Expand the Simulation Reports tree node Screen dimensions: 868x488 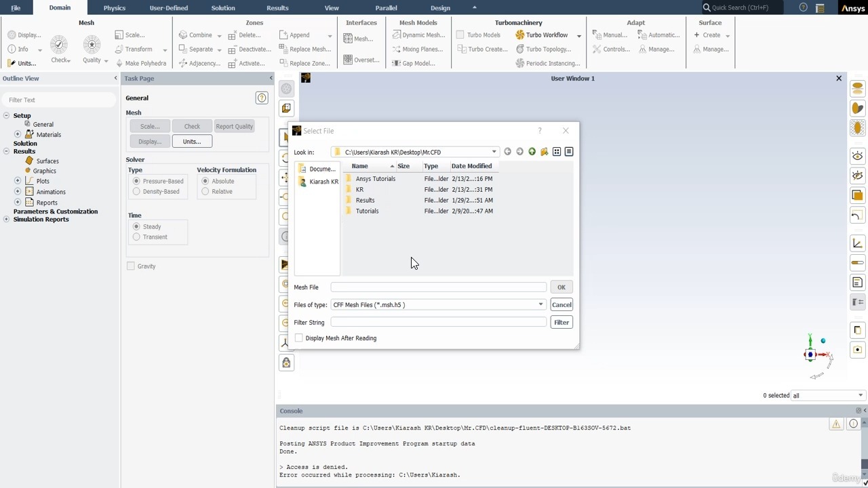point(6,219)
